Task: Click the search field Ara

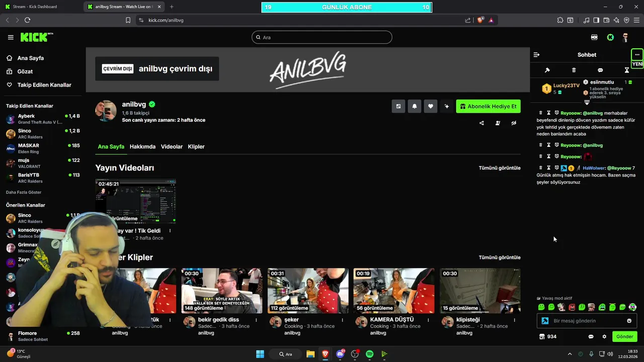Action: pos(322,37)
